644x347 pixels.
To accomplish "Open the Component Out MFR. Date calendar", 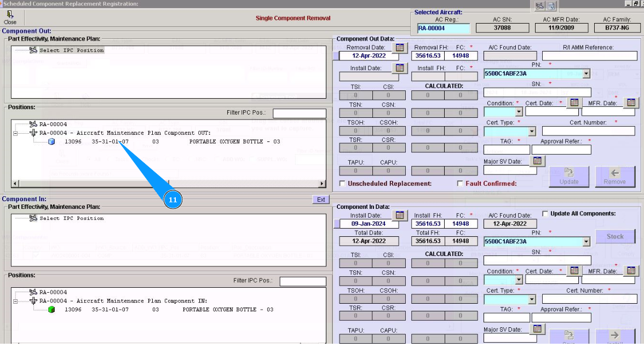I will pyautogui.click(x=631, y=103).
